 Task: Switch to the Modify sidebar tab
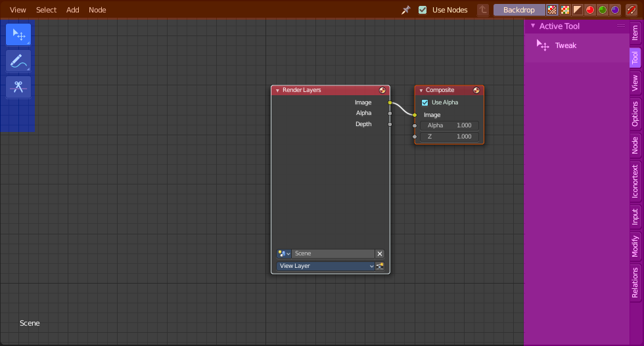point(635,246)
